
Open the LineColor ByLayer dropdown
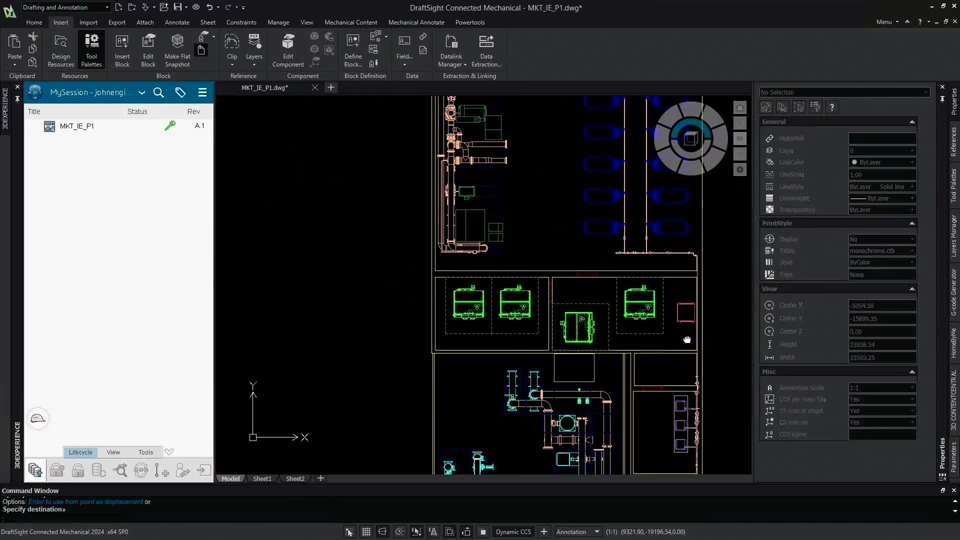[882, 162]
